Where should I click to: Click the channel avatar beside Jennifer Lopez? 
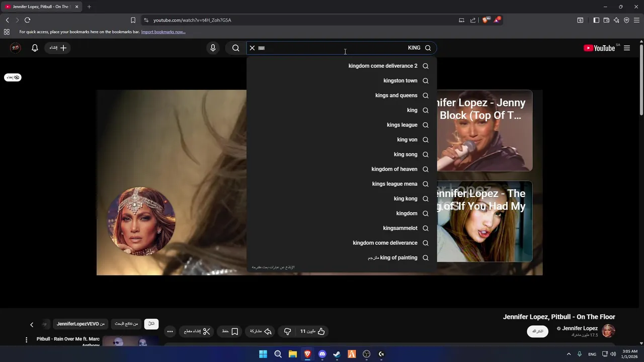[609, 331]
